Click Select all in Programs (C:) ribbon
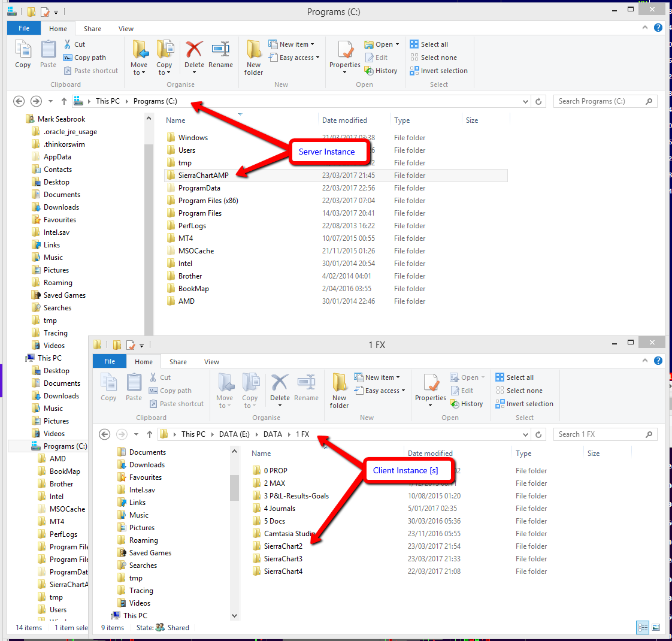 pos(429,44)
